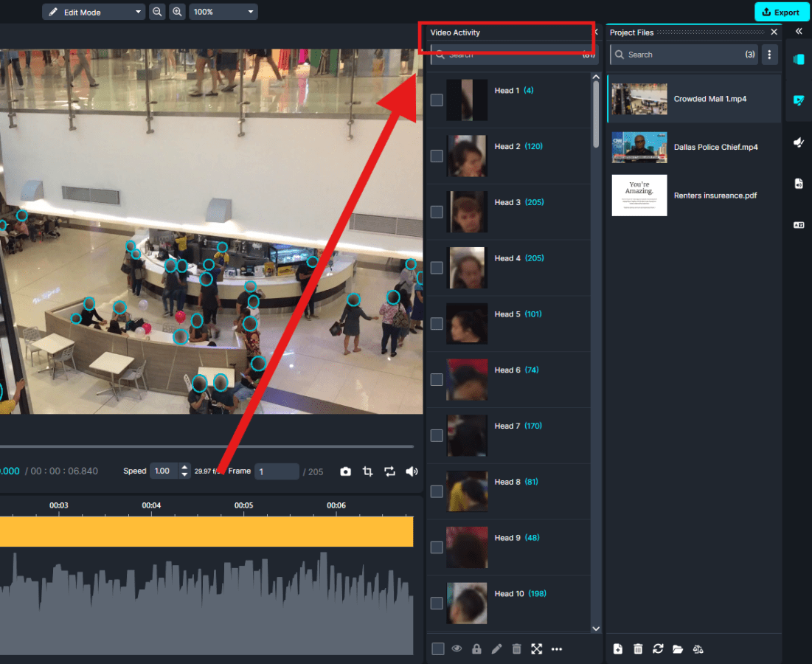The height and width of the screenshot is (664, 812).
Task: Refresh the Project Files list
Action: tap(658, 649)
